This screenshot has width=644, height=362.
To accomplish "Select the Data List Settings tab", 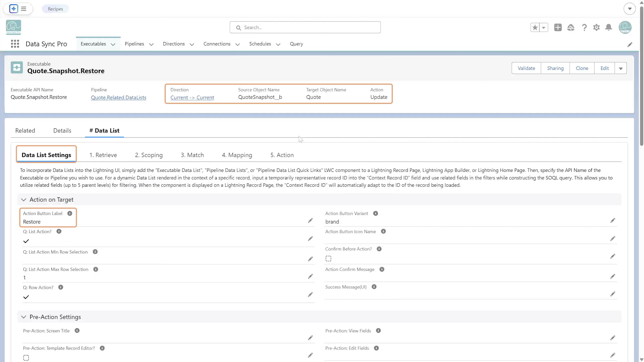I will point(46,155).
